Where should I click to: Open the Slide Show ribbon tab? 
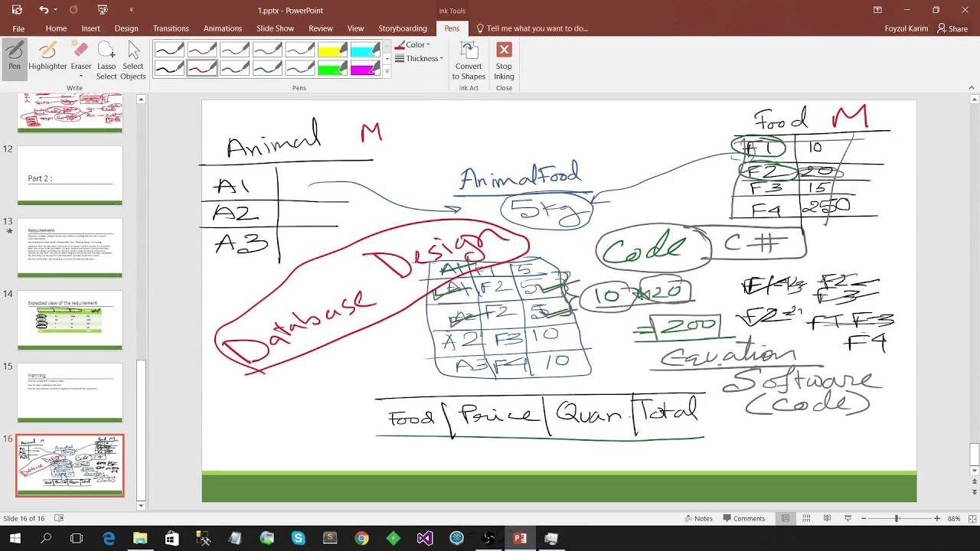275,28
